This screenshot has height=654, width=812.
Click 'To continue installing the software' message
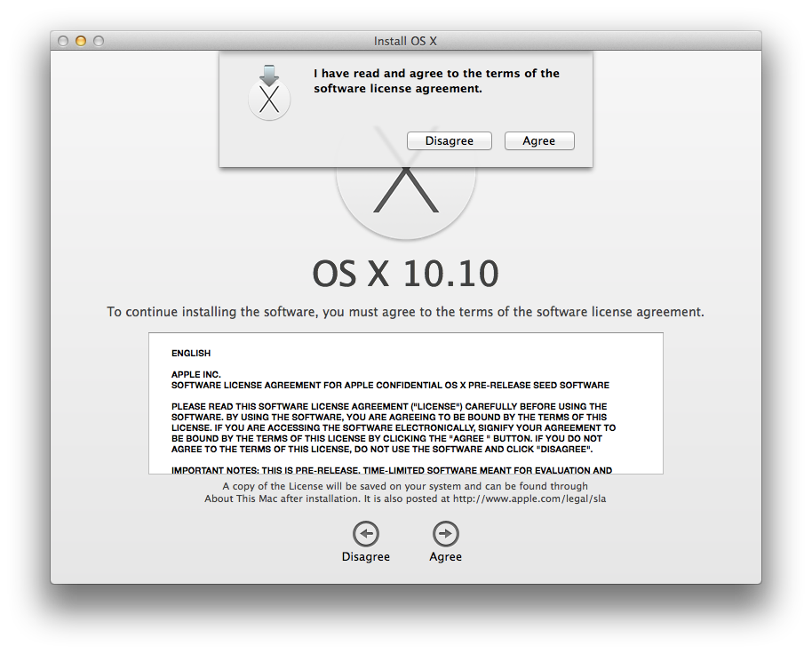click(405, 312)
